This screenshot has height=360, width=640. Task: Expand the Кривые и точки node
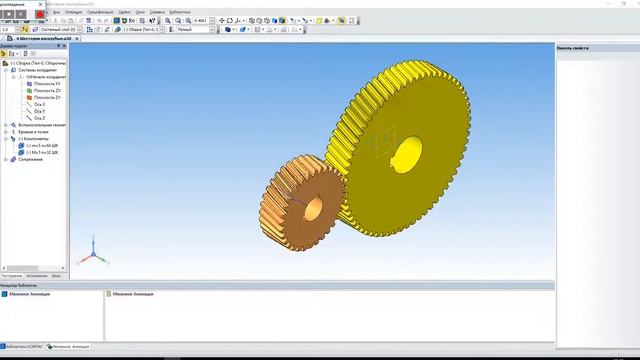coord(6,132)
